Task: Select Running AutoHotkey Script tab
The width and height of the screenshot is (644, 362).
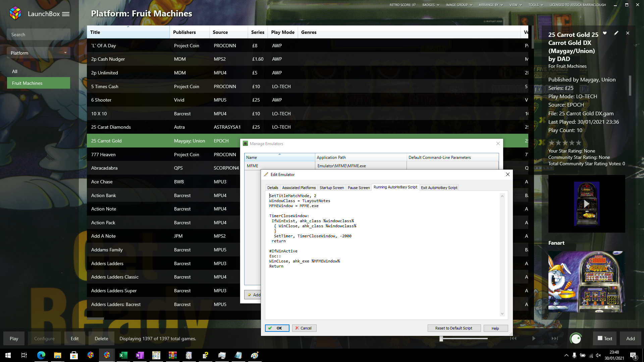Action: point(395,187)
